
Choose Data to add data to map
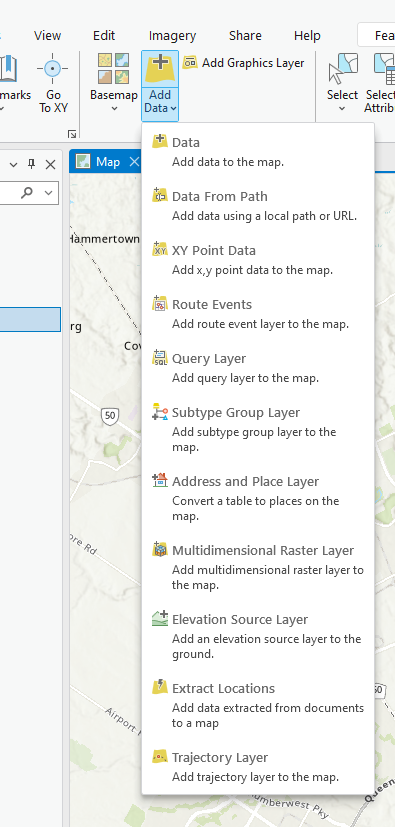point(258,151)
